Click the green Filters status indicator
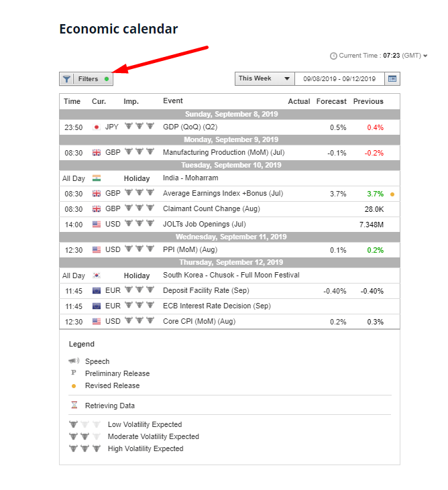Viewport: 448px width, 490px height. coord(106,79)
